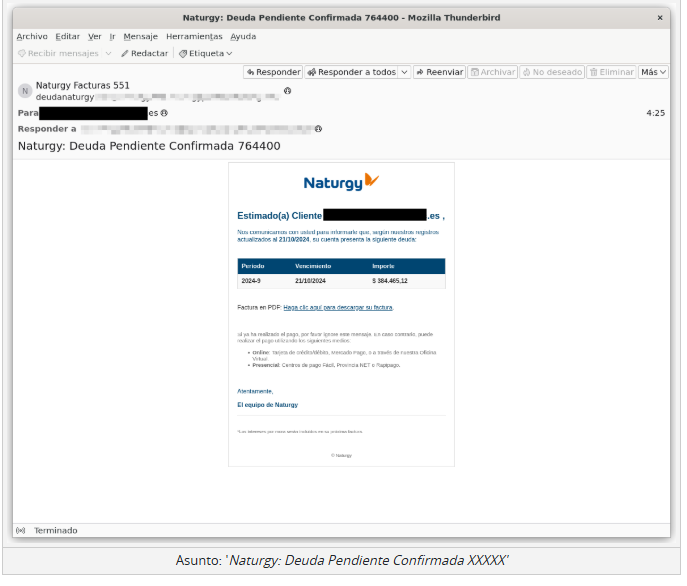Click the Vencimiento column header
The height and width of the screenshot is (586, 687).
click(x=315, y=268)
